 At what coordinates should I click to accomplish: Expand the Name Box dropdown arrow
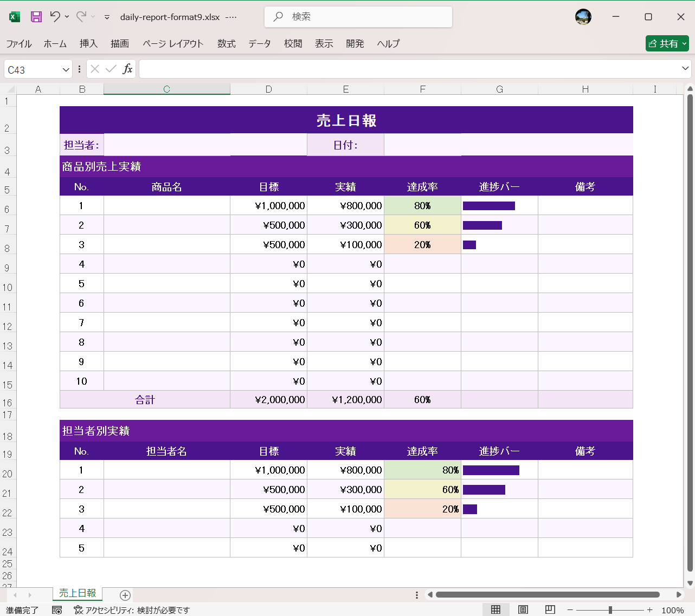[66, 69]
